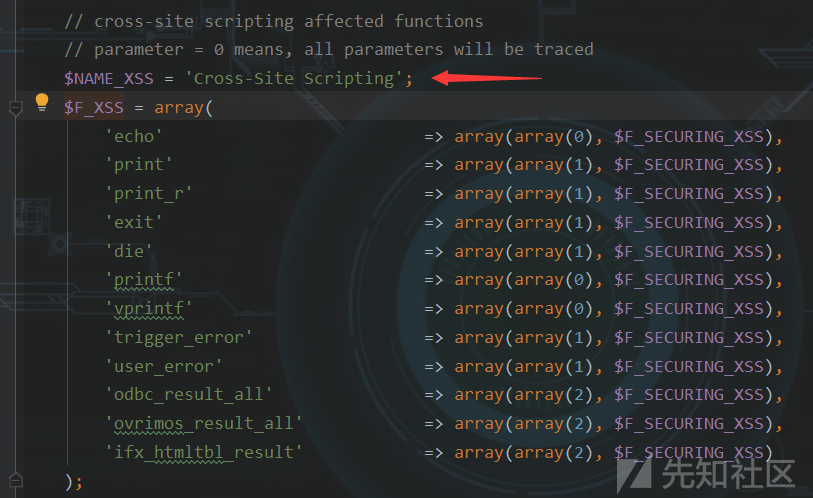The width and height of the screenshot is (813, 498).
Task: Click the underlined 'vprintf' entry
Action: click(x=149, y=309)
